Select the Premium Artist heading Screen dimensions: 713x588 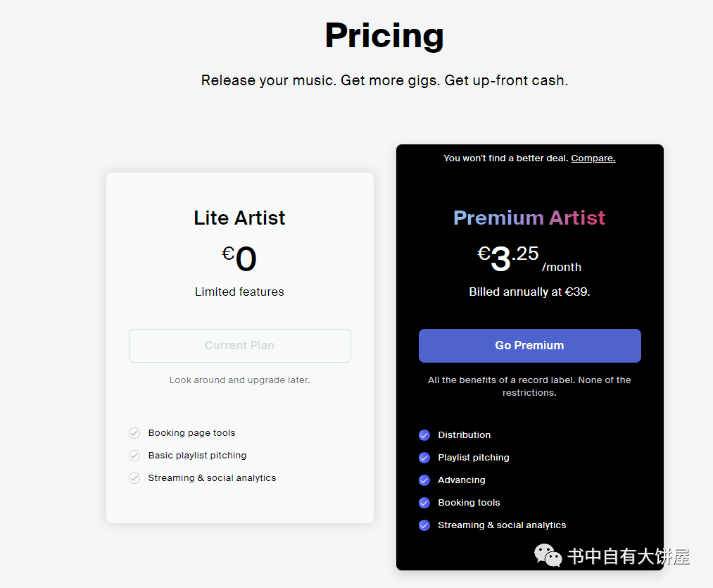tap(529, 218)
